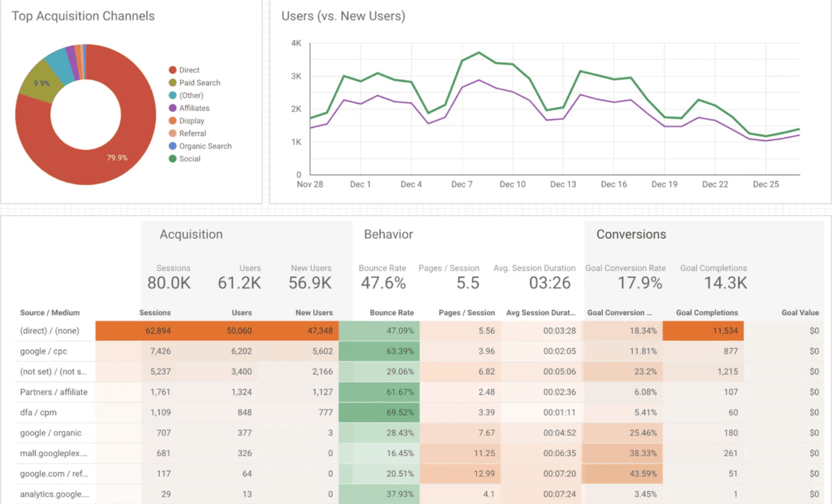The height and width of the screenshot is (504, 832).
Task: Sort table by Bounce Rate column header
Action: (392, 312)
